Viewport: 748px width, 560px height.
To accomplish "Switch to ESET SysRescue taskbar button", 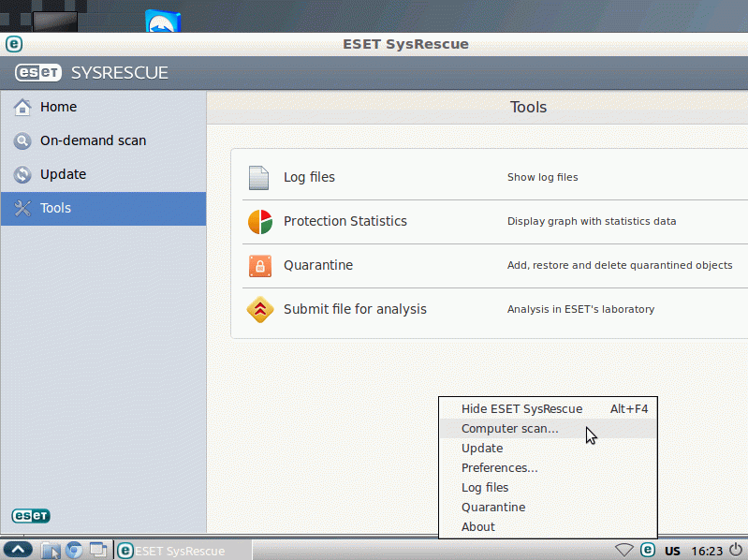I will 183,551.
